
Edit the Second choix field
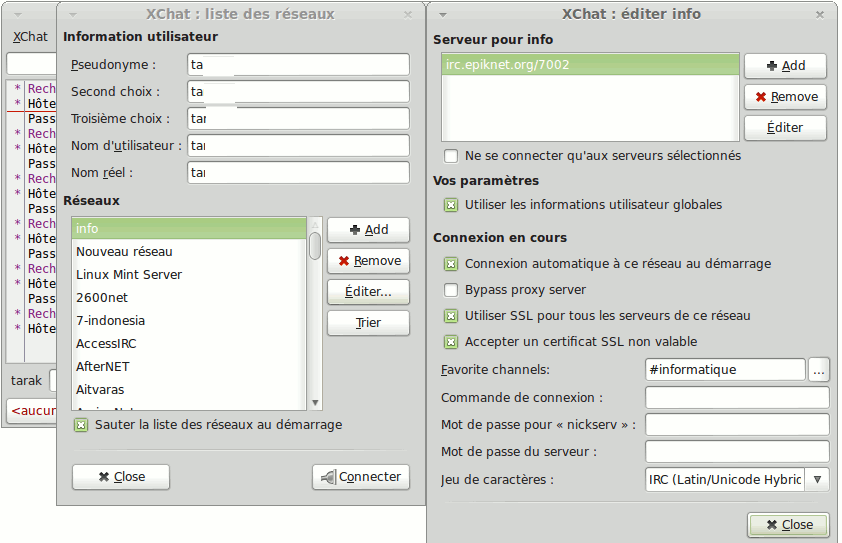(x=298, y=92)
